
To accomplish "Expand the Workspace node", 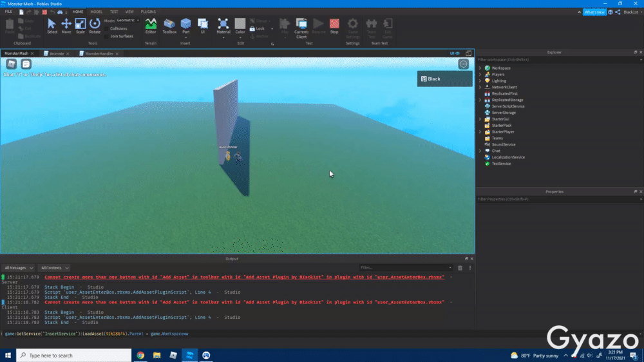I will click(x=480, y=68).
